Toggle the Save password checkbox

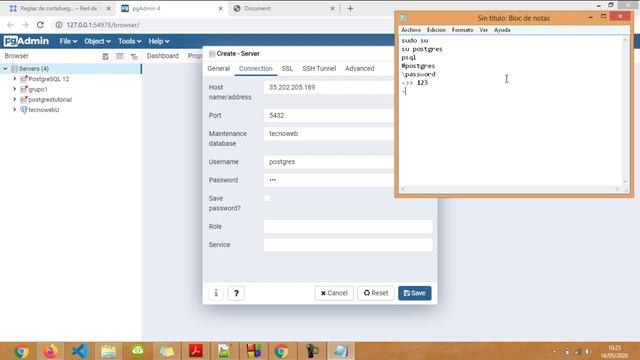click(267, 198)
